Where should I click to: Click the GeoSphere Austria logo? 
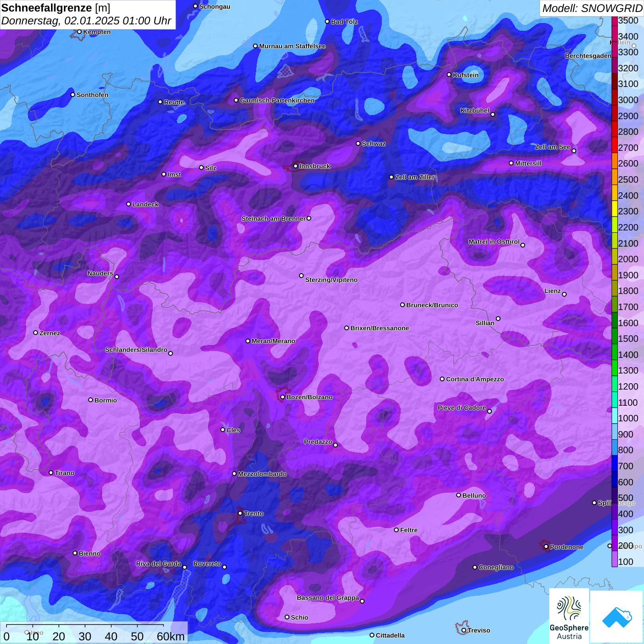(569, 615)
